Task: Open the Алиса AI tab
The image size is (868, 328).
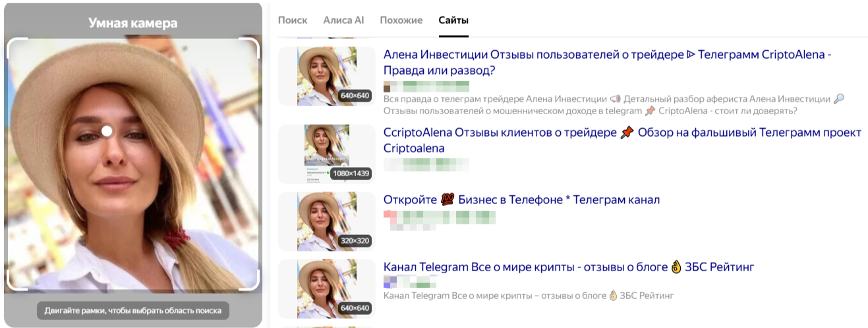Action: 343,20
